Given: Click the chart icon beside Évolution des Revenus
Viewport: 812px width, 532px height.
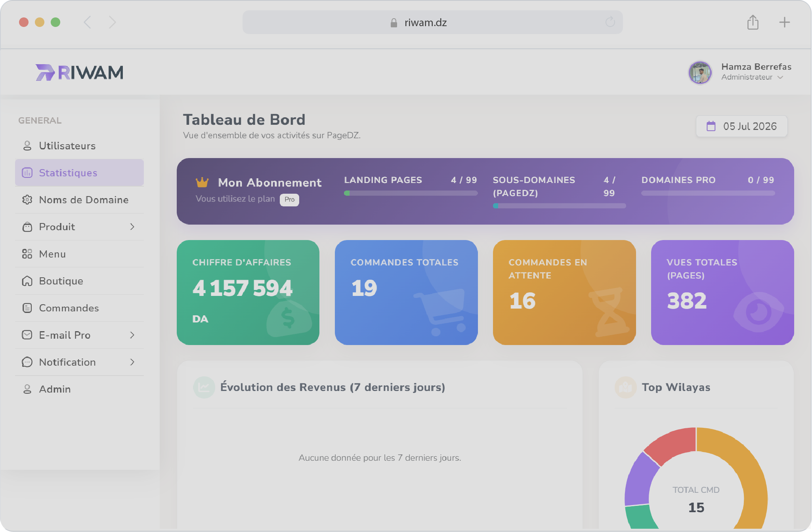Looking at the screenshot, I should pyautogui.click(x=204, y=387).
